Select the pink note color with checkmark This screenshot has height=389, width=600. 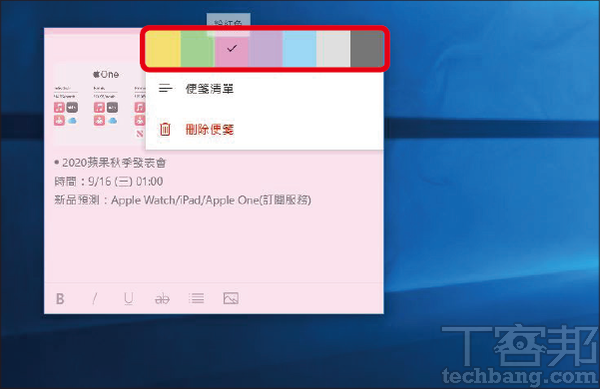(x=232, y=49)
